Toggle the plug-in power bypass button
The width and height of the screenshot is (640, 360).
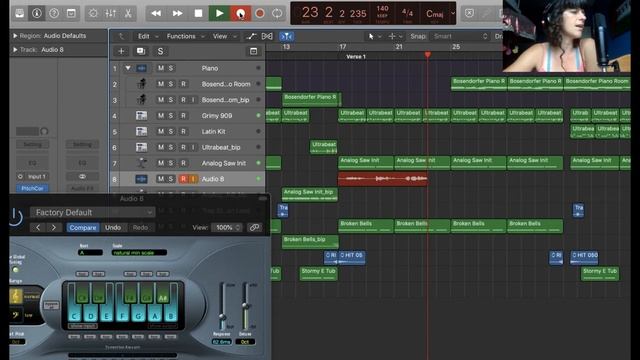[x=15, y=216]
